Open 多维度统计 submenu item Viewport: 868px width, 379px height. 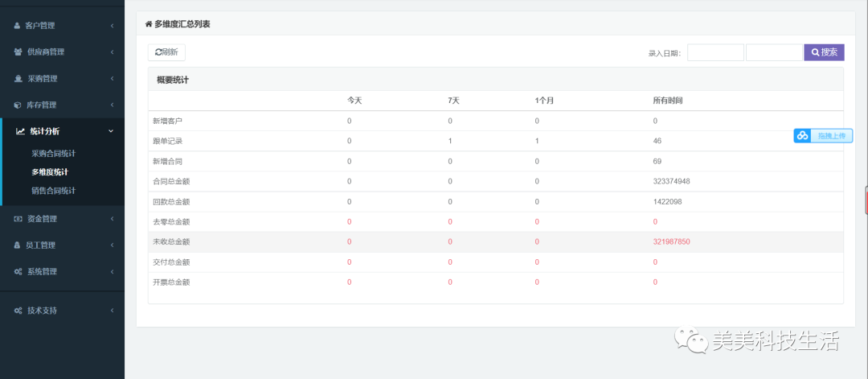click(50, 172)
